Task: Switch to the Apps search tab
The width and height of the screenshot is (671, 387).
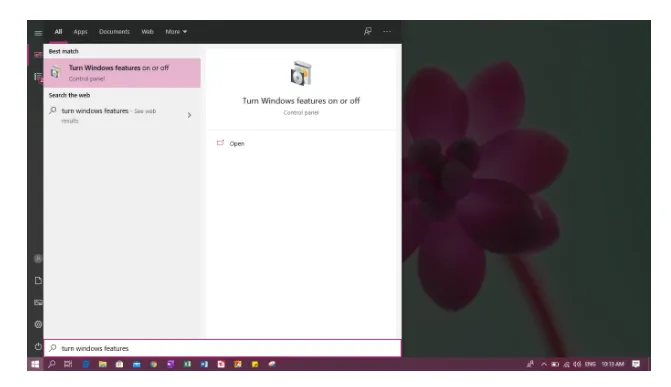Action: 80,32
